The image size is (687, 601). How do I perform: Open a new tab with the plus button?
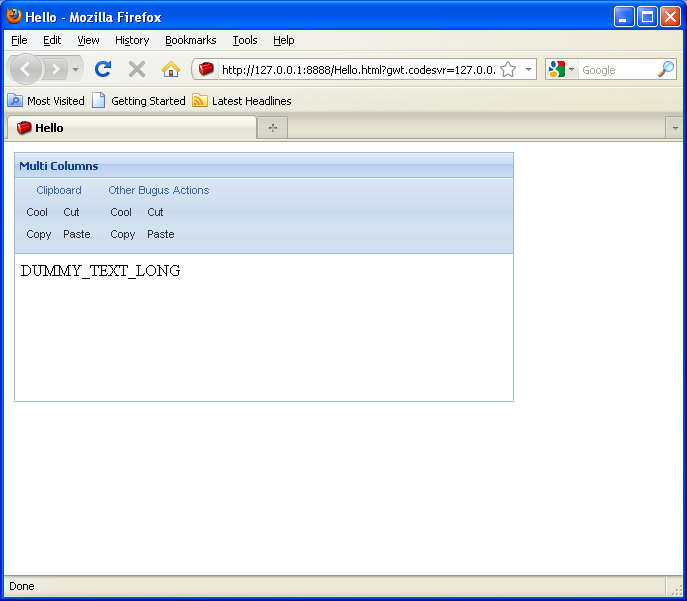pos(273,127)
